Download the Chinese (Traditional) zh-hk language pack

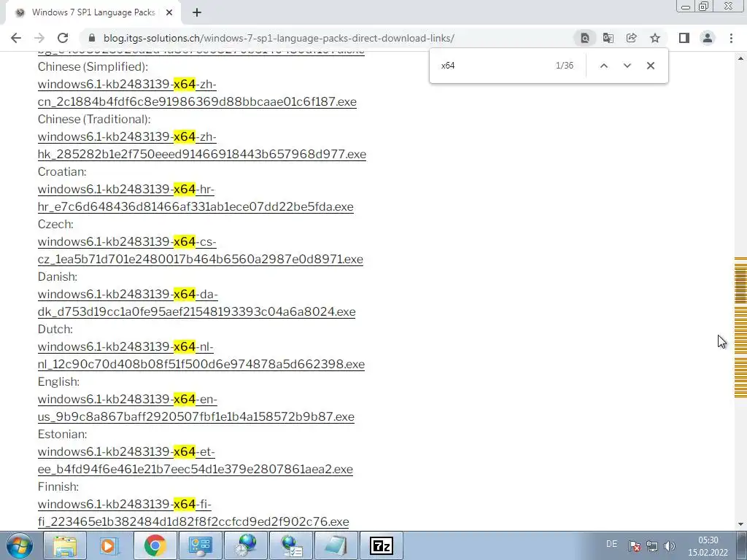(202, 145)
